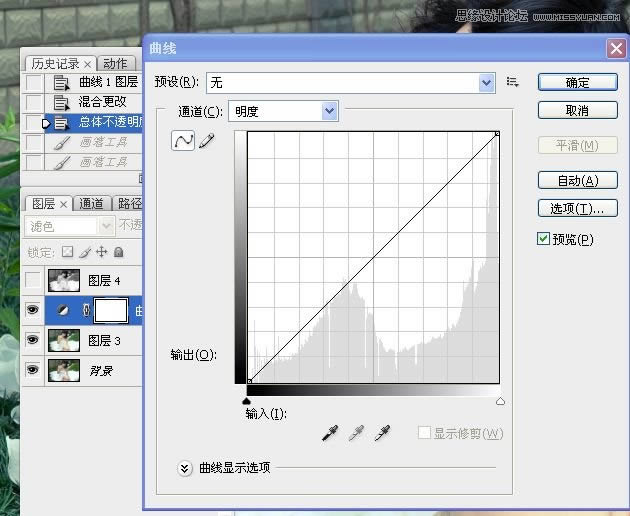630x516 pixels.
Task: Select the pencil draw-curve tool
Action: coord(207,141)
